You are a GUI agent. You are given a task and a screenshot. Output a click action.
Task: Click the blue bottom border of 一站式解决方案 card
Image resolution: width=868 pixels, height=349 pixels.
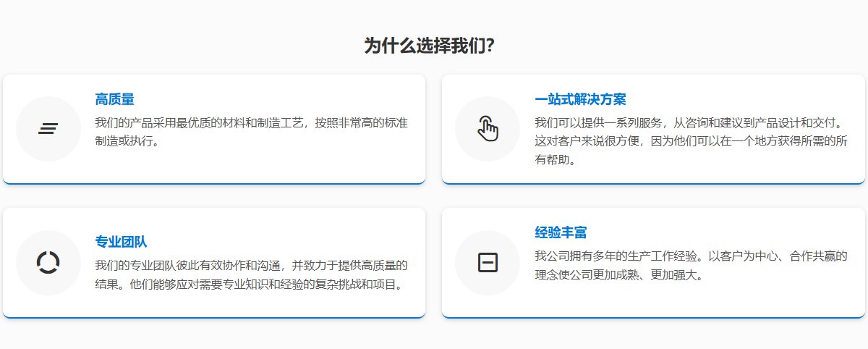pos(653,183)
